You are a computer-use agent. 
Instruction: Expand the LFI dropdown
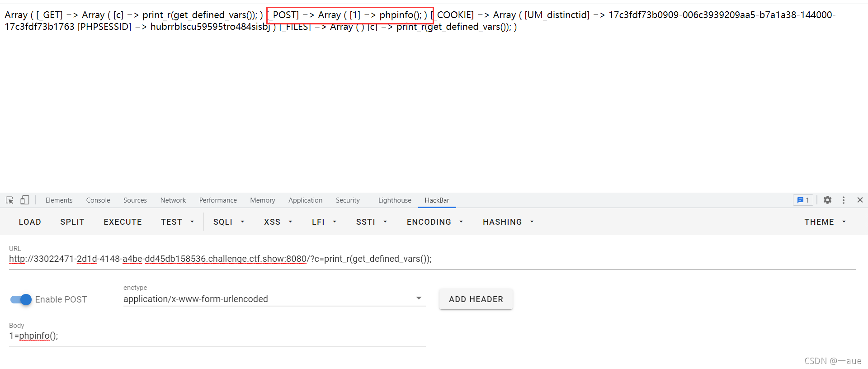[x=324, y=222]
